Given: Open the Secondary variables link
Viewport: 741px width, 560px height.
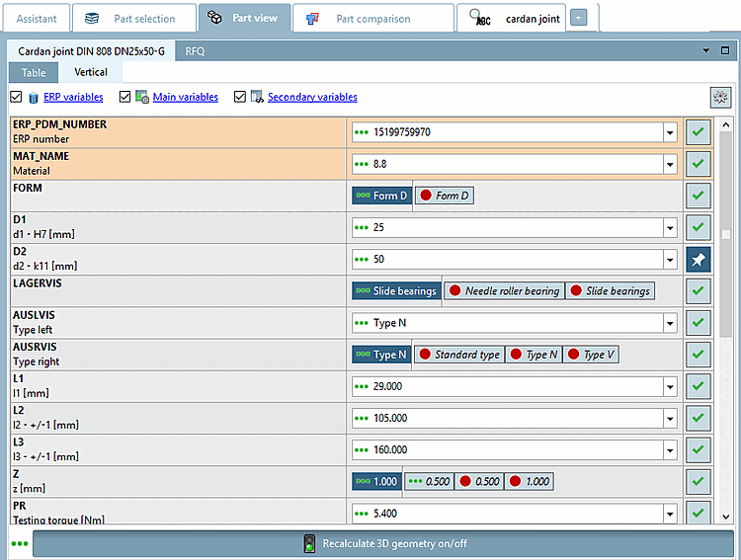Looking at the screenshot, I should tap(312, 97).
